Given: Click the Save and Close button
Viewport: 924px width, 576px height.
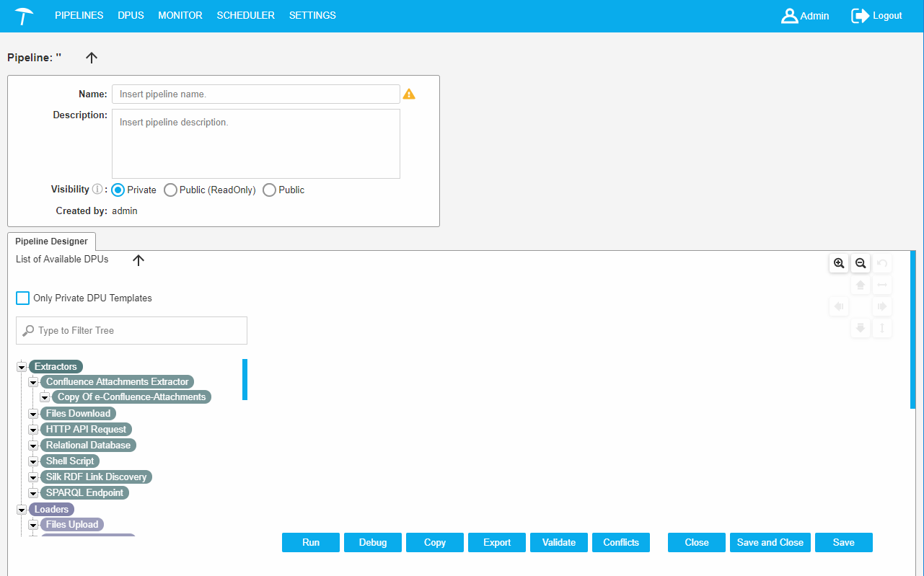Looking at the screenshot, I should pyautogui.click(x=770, y=543).
